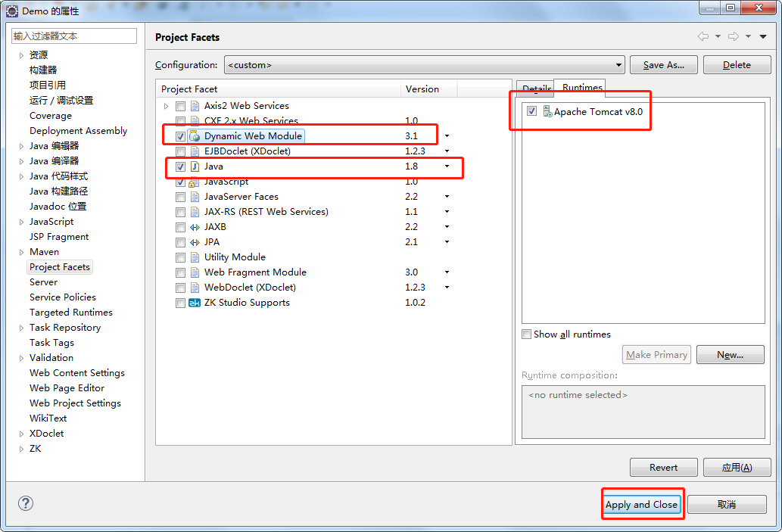Click the Project Facet column header
The image size is (782, 532).
[279, 89]
